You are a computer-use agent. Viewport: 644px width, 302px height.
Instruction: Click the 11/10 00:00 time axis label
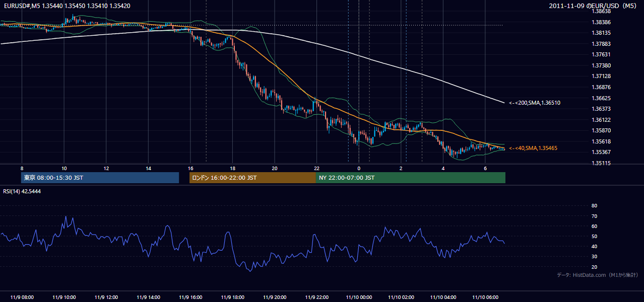pyautogui.click(x=359, y=297)
